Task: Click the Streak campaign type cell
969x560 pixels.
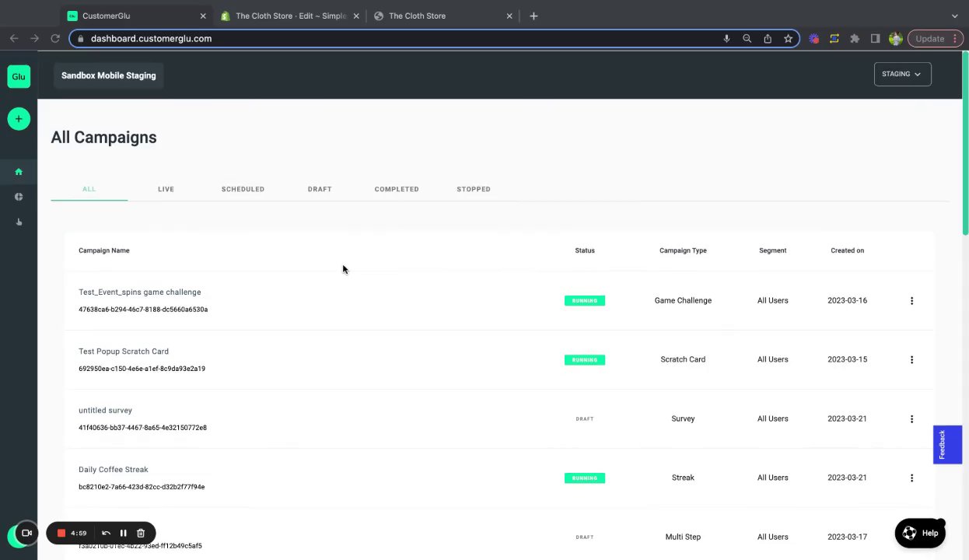Action: (x=683, y=478)
